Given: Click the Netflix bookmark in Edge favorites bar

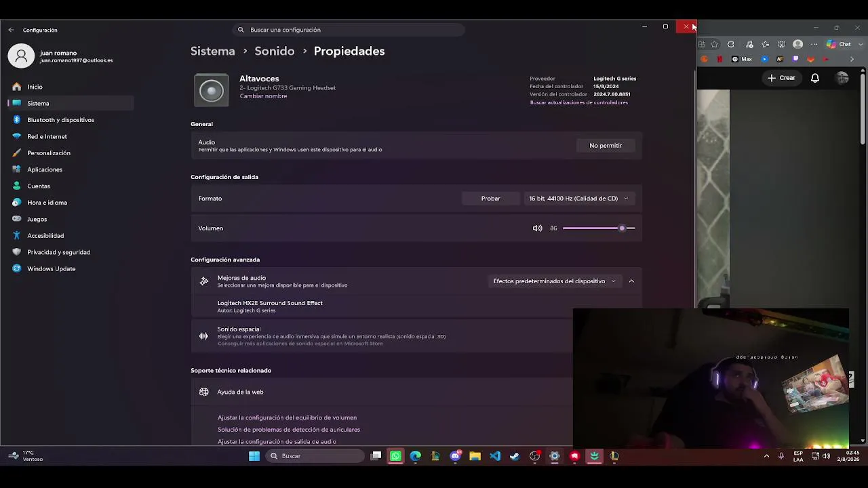Looking at the screenshot, I should pos(719,59).
